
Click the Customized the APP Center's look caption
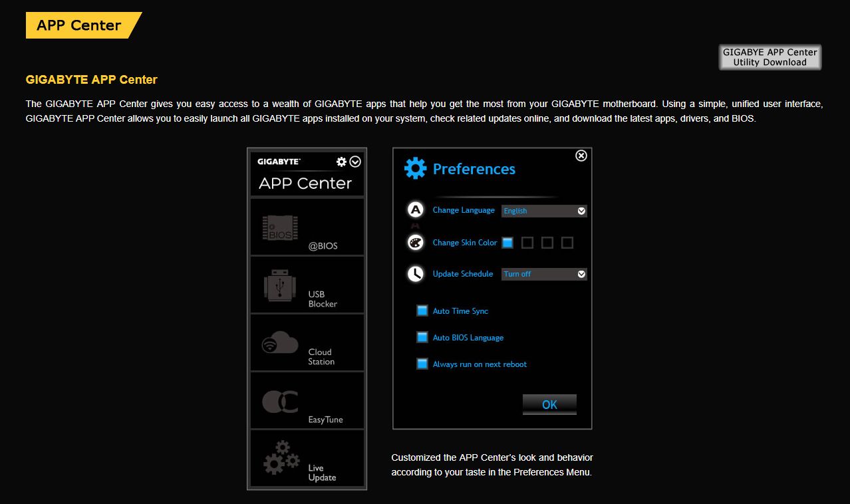(x=492, y=465)
